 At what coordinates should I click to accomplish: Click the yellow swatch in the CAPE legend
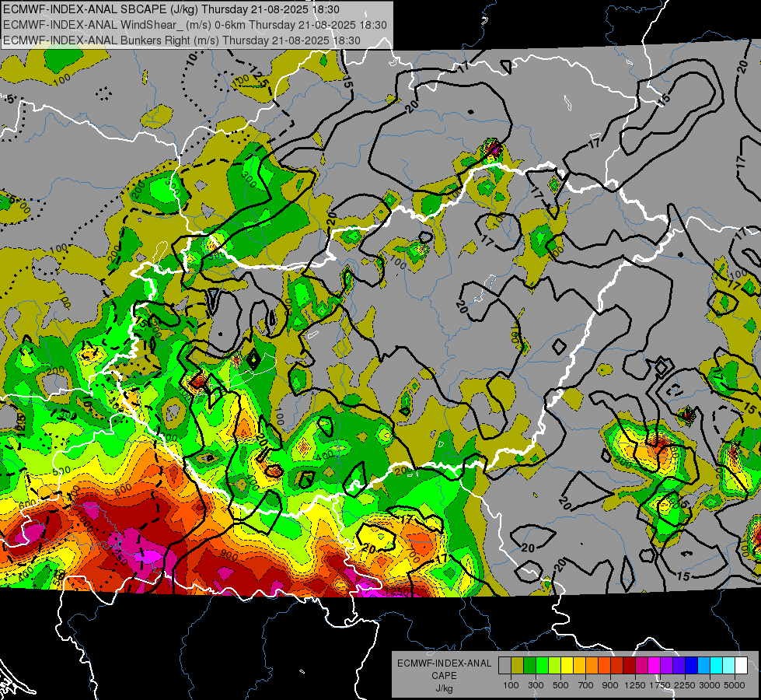point(567,666)
